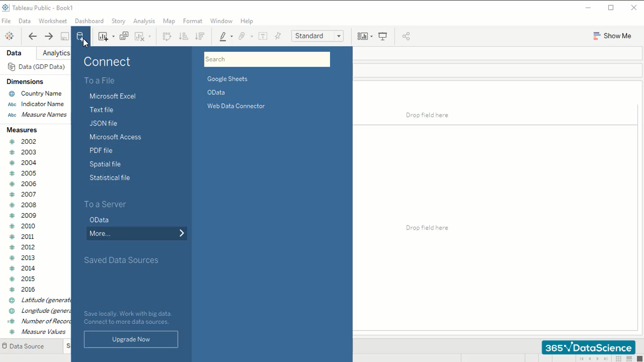
Task: Click the connector Search field
Action: [x=267, y=59]
